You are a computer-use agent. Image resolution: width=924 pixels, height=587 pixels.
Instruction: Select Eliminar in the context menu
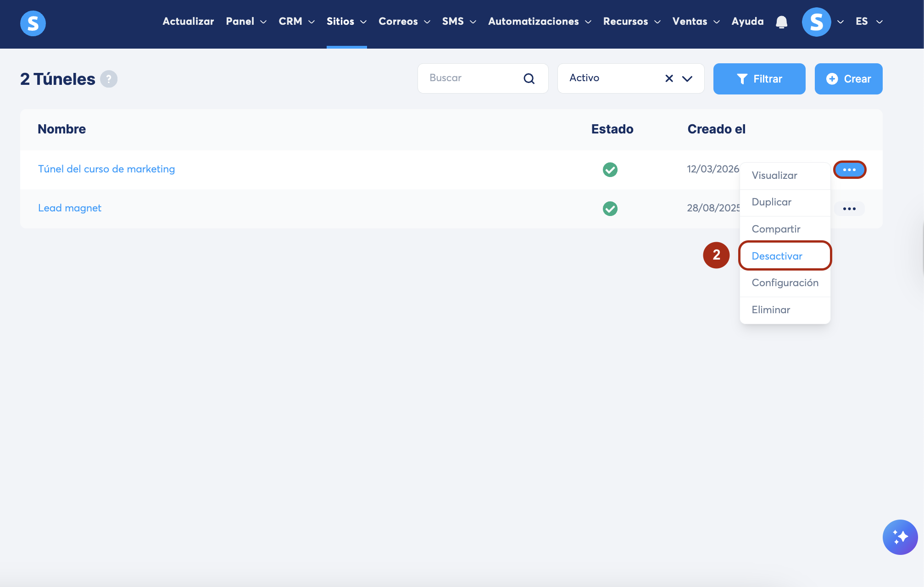coord(771,310)
